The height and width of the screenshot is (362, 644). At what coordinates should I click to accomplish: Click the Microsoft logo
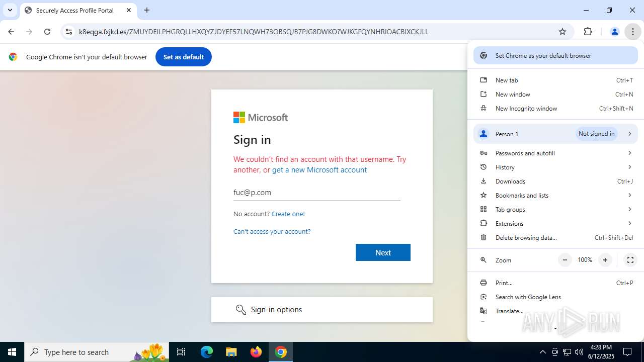(261, 118)
